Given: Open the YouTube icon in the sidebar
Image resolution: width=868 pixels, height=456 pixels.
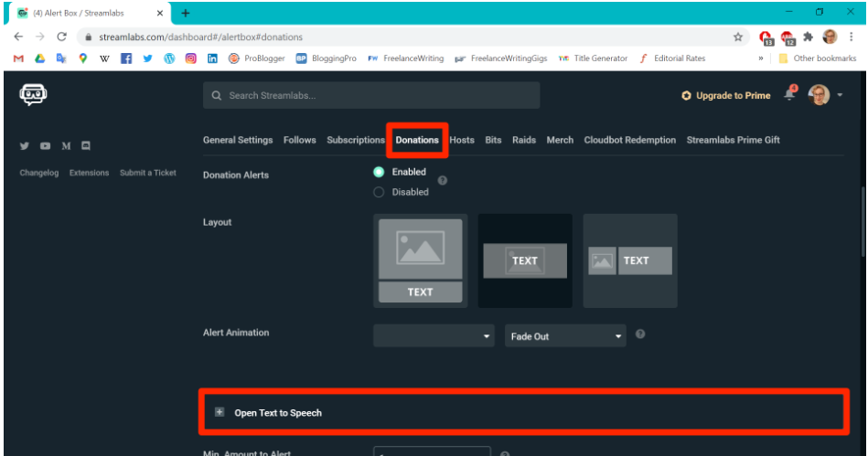Looking at the screenshot, I should click(46, 146).
